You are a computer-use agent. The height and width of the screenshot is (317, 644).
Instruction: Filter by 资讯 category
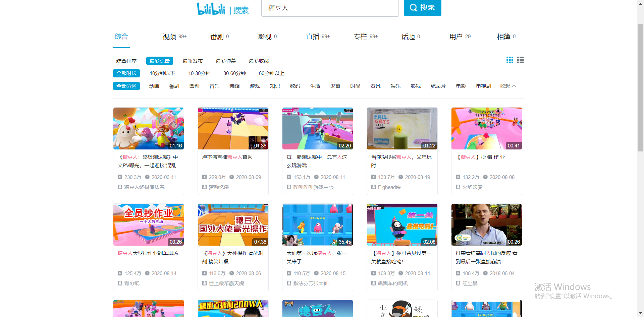[375, 86]
